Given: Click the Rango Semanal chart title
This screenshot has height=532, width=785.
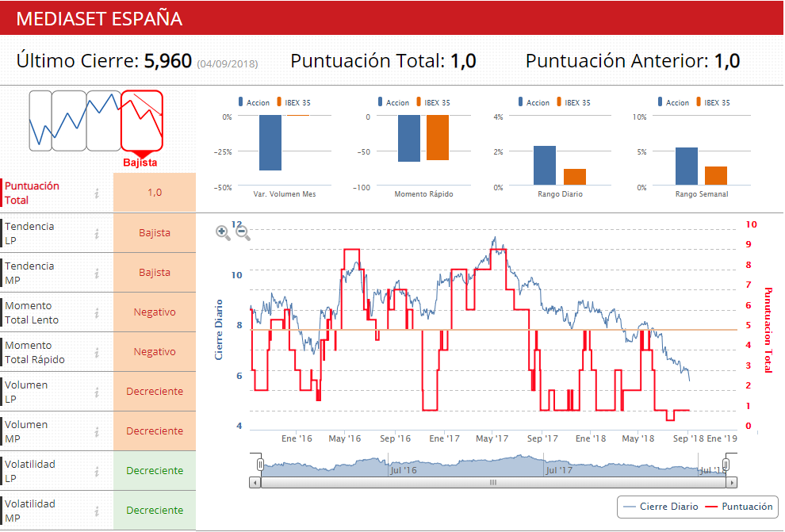Looking at the screenshot, I should 702,194.
